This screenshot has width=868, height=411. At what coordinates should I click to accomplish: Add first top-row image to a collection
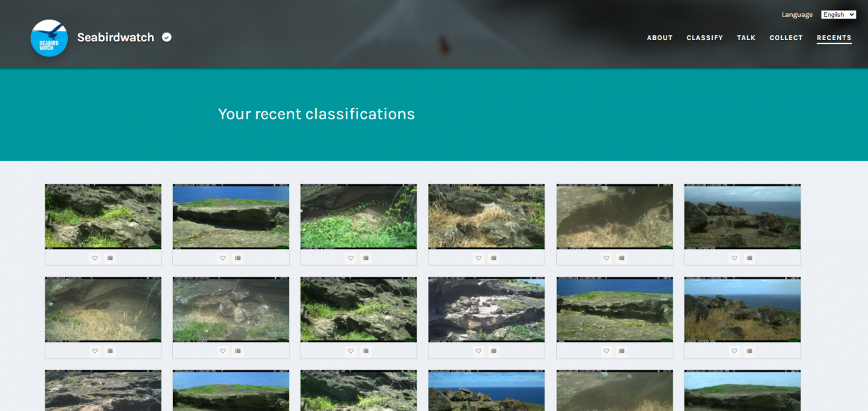click(110, 258)
